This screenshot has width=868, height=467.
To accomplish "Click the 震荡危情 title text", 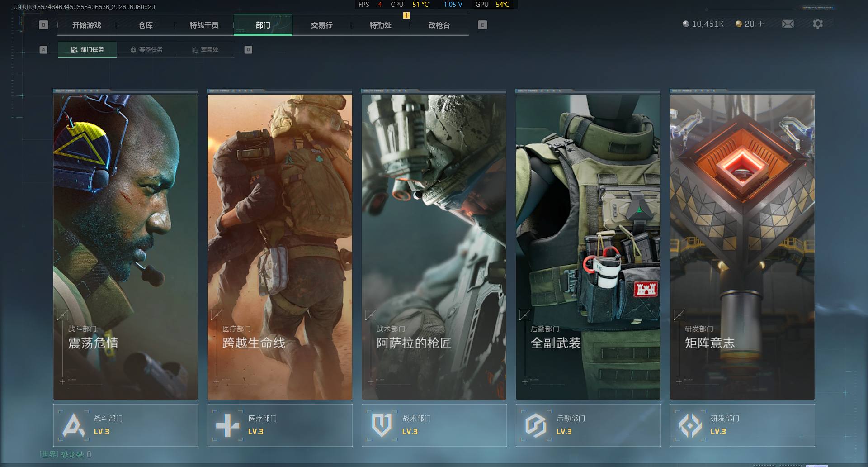I will click(x=93, y=343).
